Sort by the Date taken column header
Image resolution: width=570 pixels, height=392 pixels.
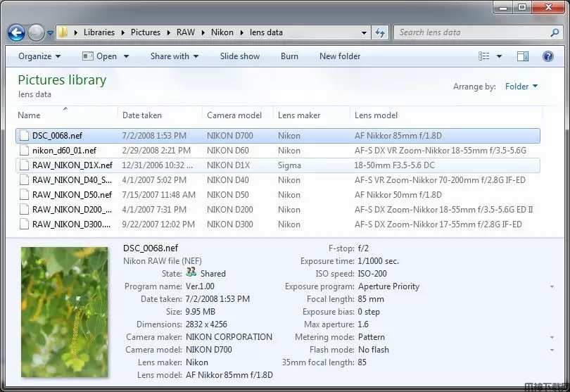pyautogui.click(x=142, y=115)
